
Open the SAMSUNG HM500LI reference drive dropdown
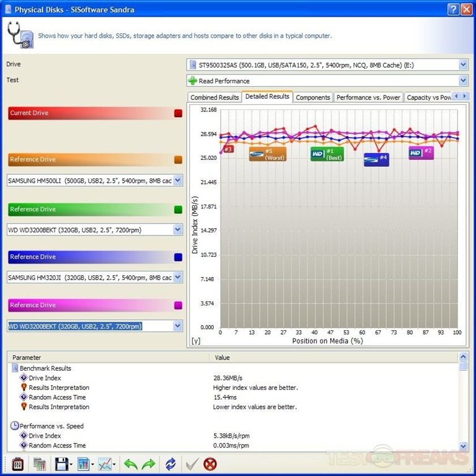coord(178,180)
